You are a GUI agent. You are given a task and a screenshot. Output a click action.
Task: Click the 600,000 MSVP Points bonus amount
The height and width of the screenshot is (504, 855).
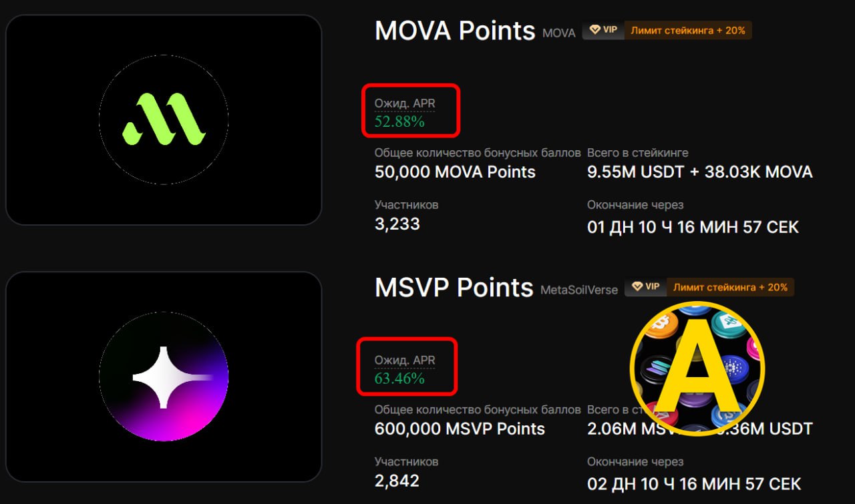click(x=460, y=429)
